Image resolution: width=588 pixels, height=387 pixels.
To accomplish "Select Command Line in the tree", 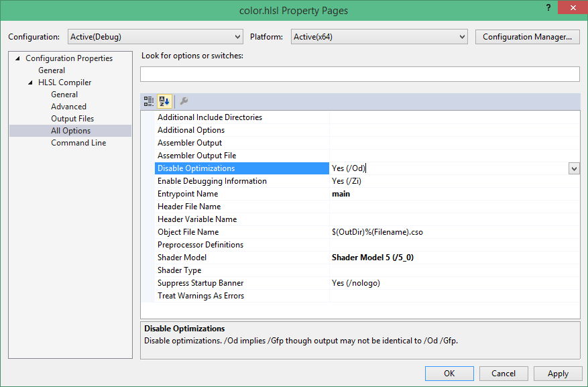I will coord(78,143).
